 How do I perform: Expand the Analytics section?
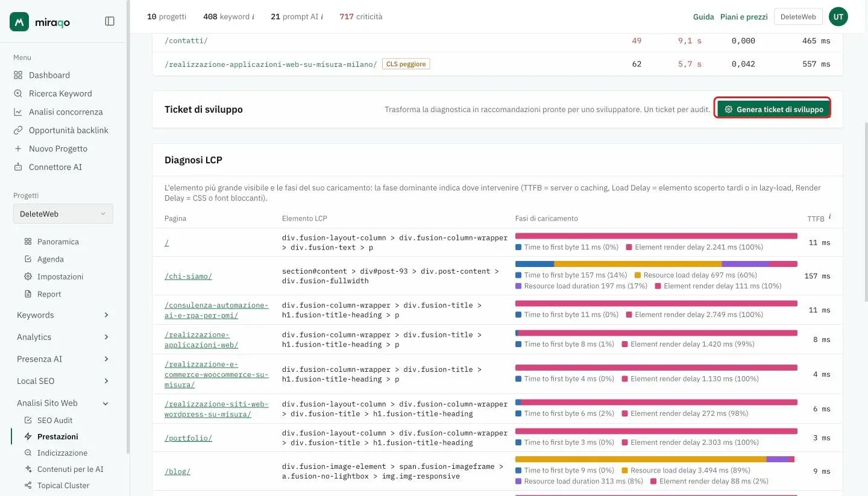[63, 337]
